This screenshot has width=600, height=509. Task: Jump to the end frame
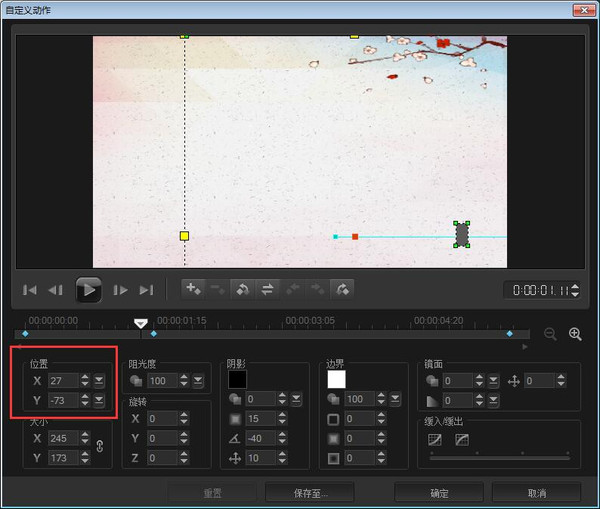point(146,290)
